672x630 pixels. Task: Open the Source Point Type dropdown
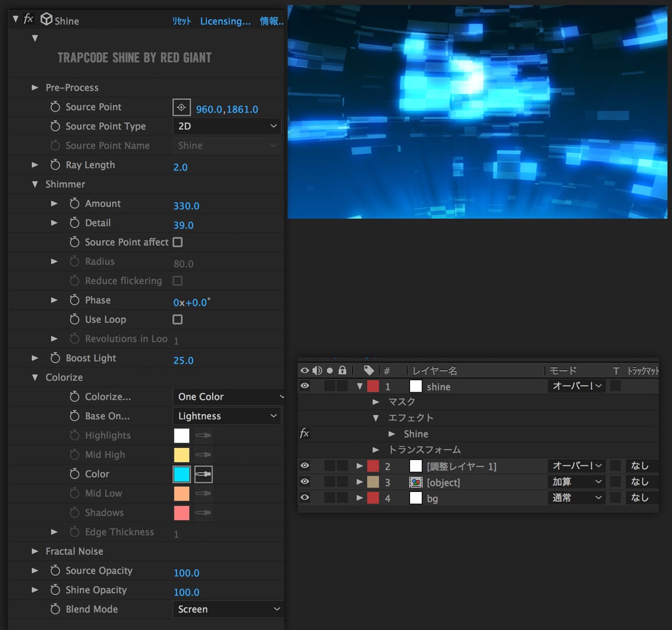pyautogui.click(x=227, y=126)
